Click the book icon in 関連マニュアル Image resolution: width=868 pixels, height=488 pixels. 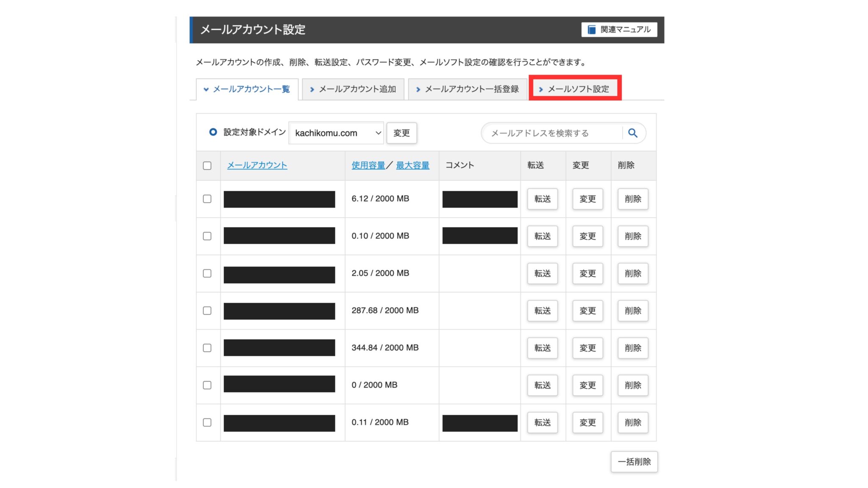pyautogui.click(x=592, y=30)
